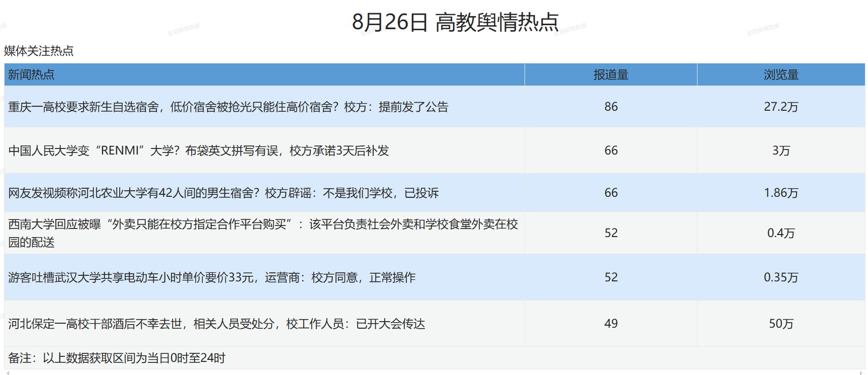Open the 河北保定 college official news headline
Viewport: 868px width, 375px height.
(216, 324)
